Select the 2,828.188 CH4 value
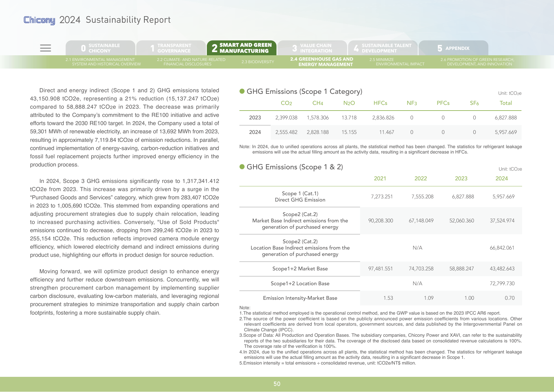 coord(318,132)
